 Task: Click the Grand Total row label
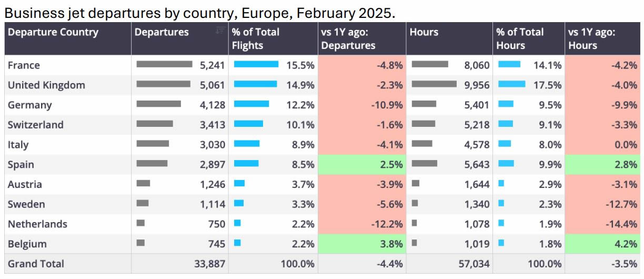tap(36, 264)
